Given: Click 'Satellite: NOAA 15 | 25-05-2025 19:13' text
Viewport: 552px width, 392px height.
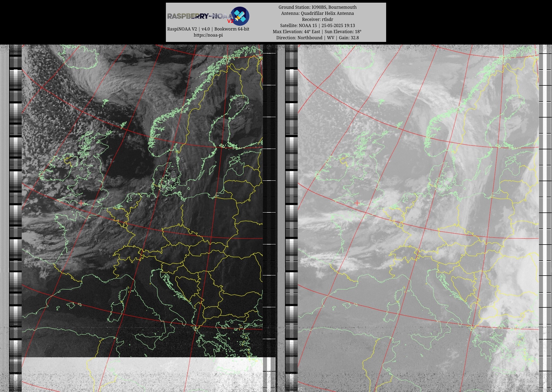Looking at the screenshot, I should click(317, 25).
